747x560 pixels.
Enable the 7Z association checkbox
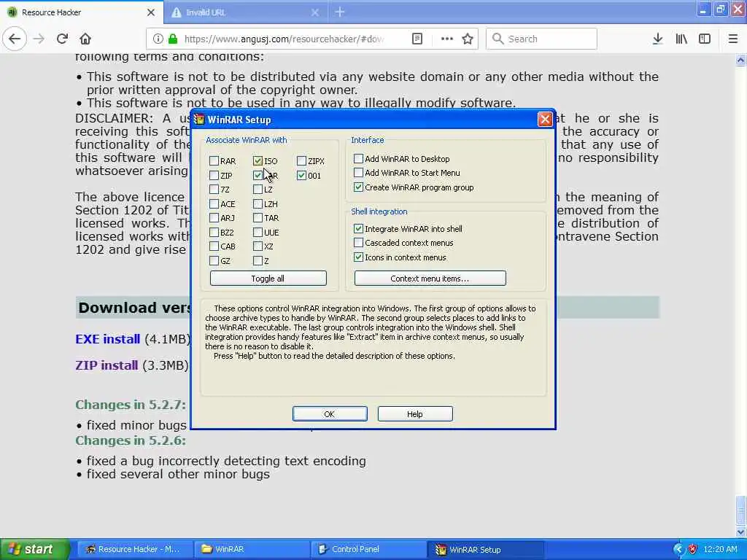click(214, 190)
